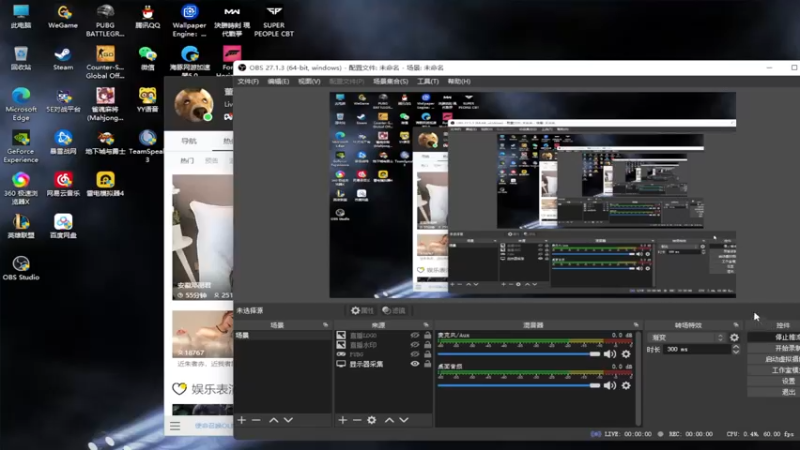Remove the selected source with the minus icon
800x450 pixels.
357,420
